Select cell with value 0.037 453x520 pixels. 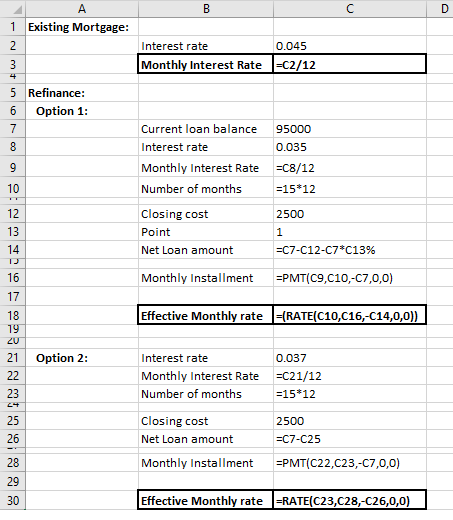click(350, 358)
